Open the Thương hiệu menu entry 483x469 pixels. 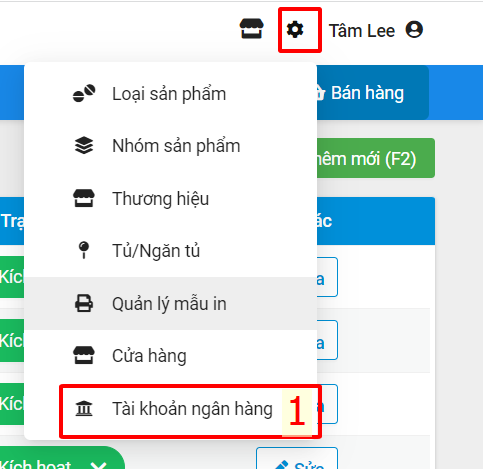click(170, 198)
